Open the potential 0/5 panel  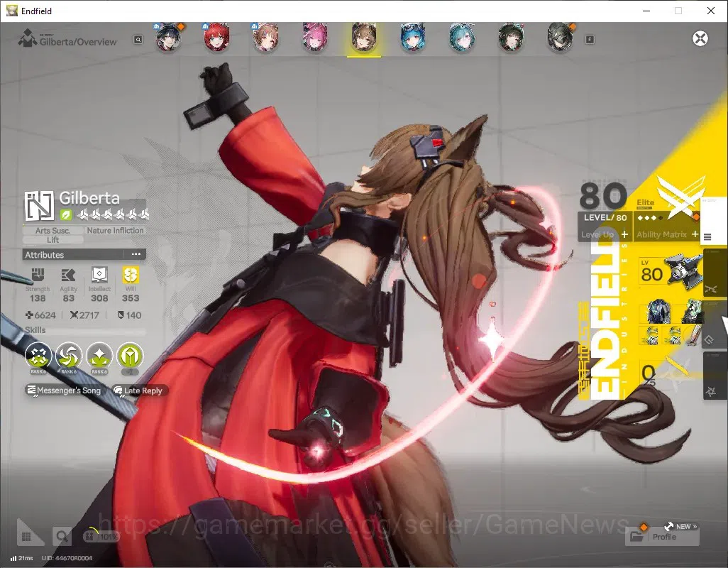click(x=670, y=373)
